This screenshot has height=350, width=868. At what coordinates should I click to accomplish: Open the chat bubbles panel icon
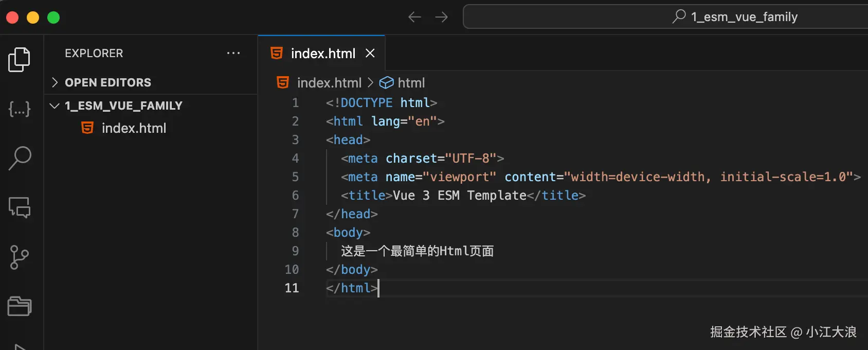[20, 207]
